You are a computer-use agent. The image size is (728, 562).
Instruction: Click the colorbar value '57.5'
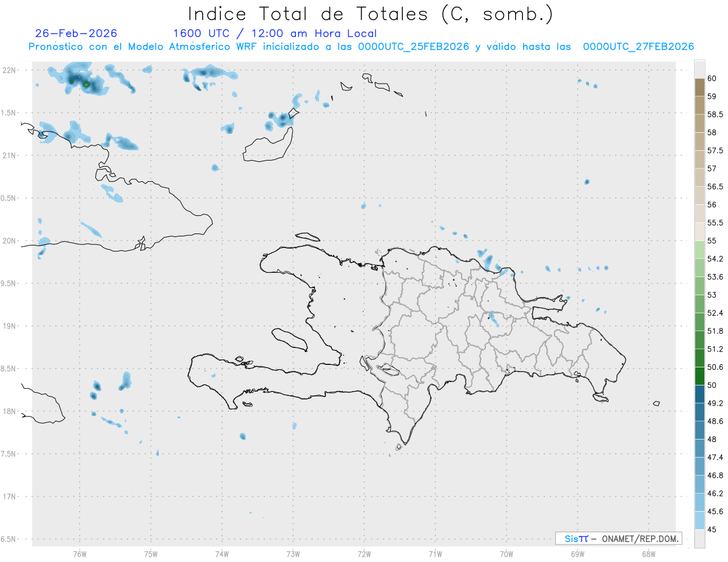[715, 150]
